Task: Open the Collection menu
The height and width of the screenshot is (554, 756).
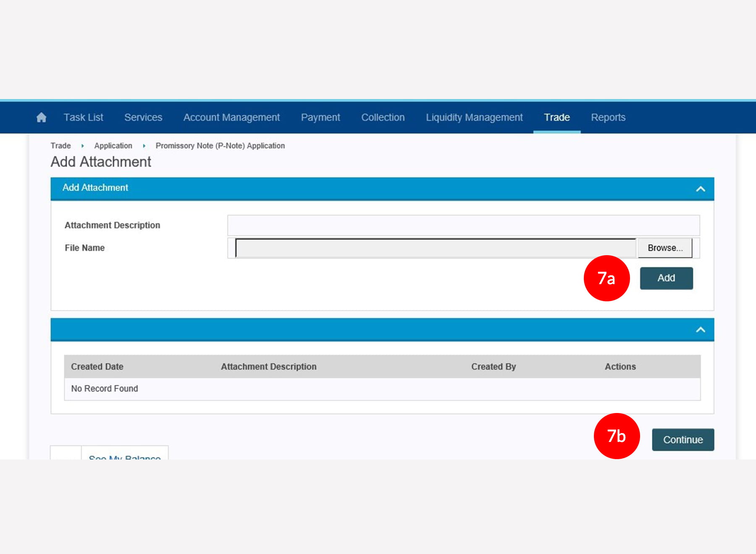Action: coord(383,118)
